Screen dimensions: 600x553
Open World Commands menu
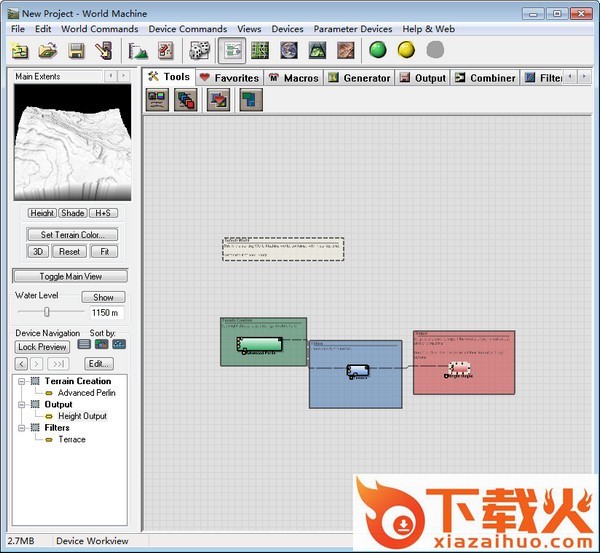(x=99, y=29)
